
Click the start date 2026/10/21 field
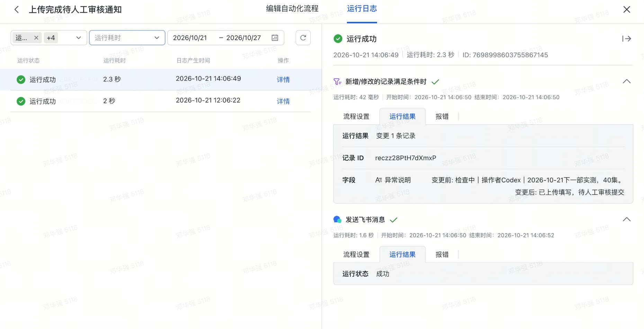pos(190,38)
